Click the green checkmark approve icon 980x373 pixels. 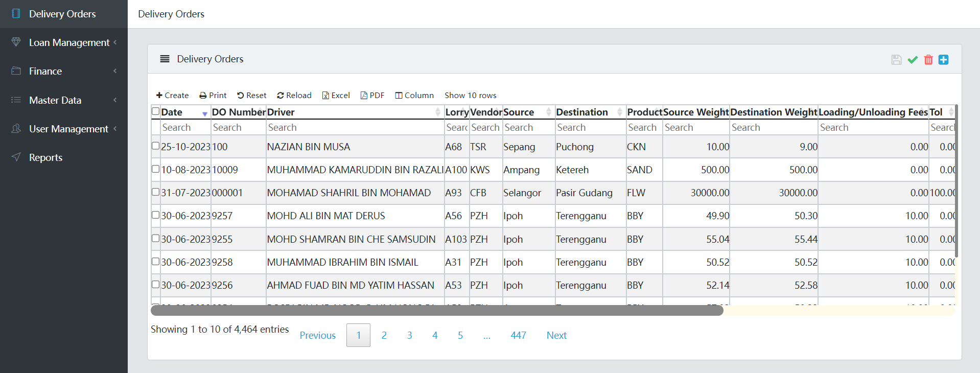coord(913,60)
